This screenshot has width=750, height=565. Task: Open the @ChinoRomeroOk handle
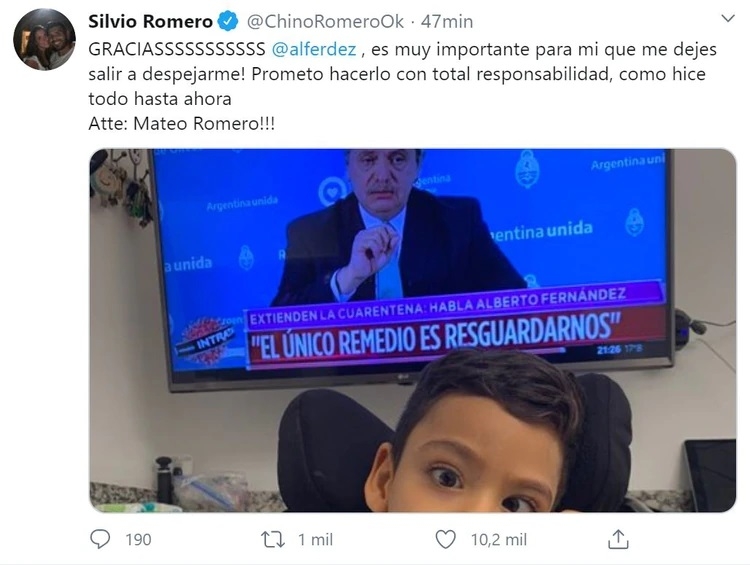[325, 22]
